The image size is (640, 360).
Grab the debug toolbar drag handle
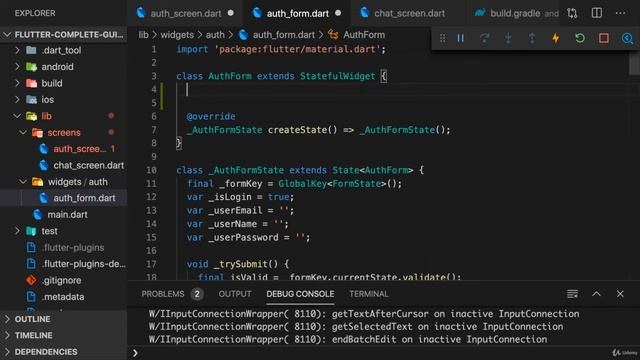(442, 38)
